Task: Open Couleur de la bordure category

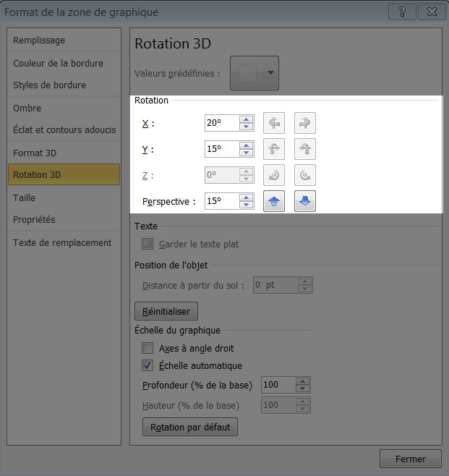Action: pyautogui.click(x=64, y=63)
